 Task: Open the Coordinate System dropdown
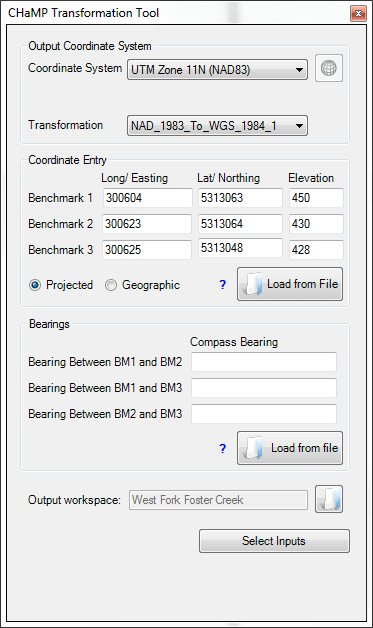pyautogui.click(x=217, y=70)
